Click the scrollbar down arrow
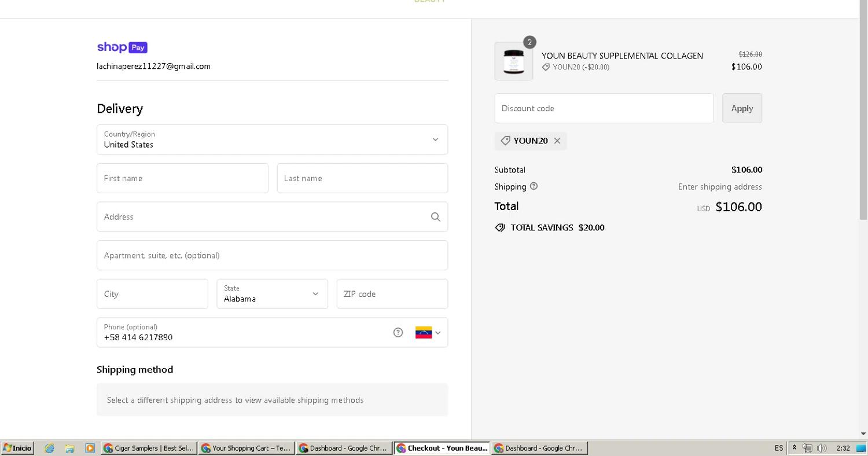 [863, 433]
